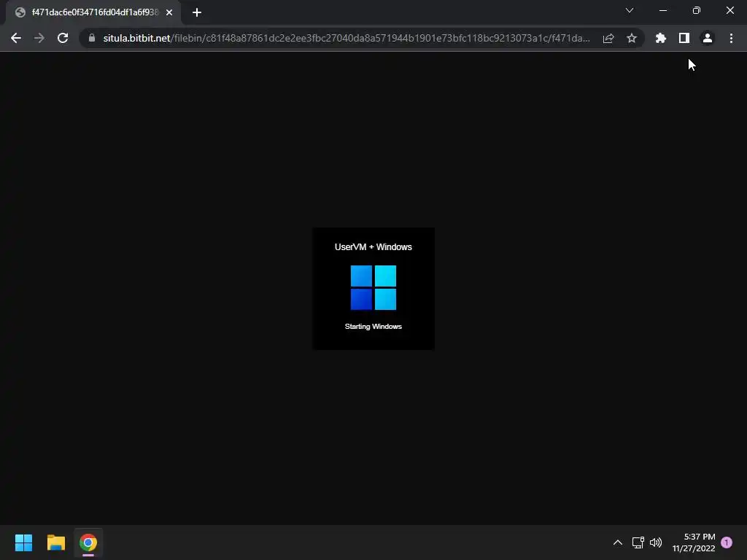This screenshot has width=747, height=560.
Task: Share this page using share icon
Action: pos(608,38)
